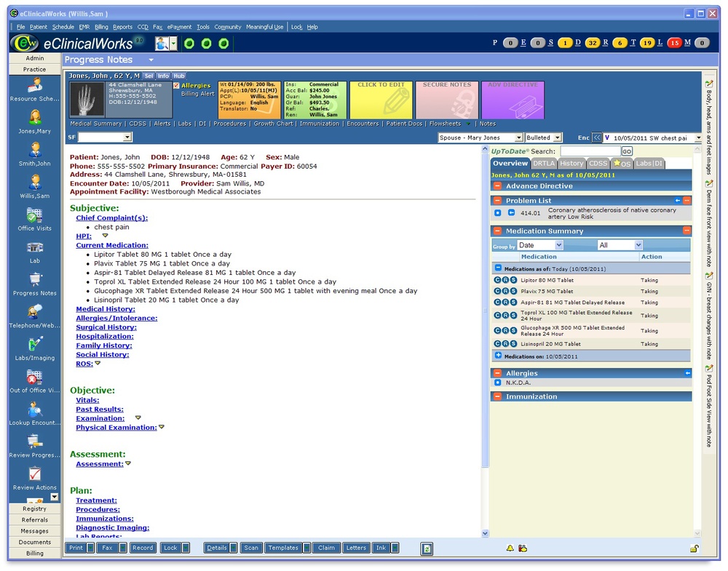Open the Progress Notes title dropdown arrow
This screenshot has width=728, height=571.
[x=151, y=60]
